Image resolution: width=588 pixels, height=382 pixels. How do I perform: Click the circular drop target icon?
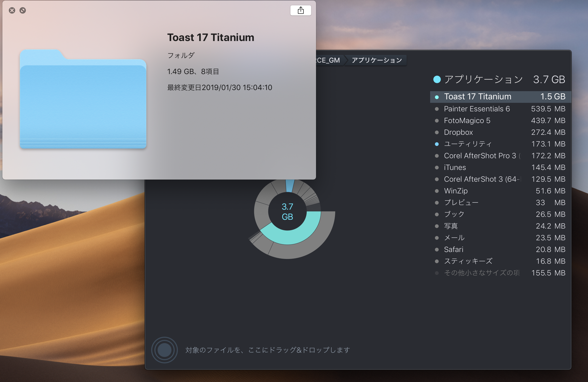pyautogui.click(x=164, y=350)
